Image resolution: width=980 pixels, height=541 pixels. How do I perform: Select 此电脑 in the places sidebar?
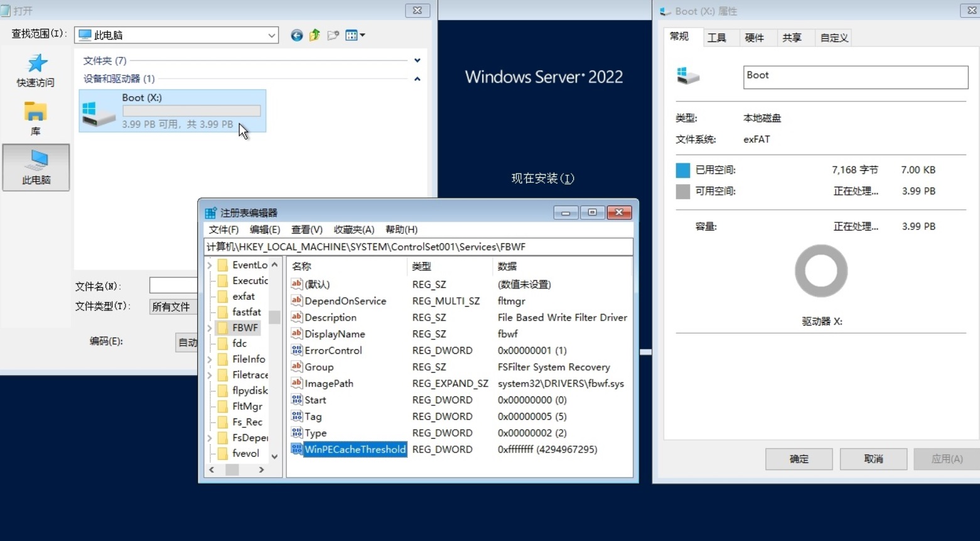click(x=36, y=167)
